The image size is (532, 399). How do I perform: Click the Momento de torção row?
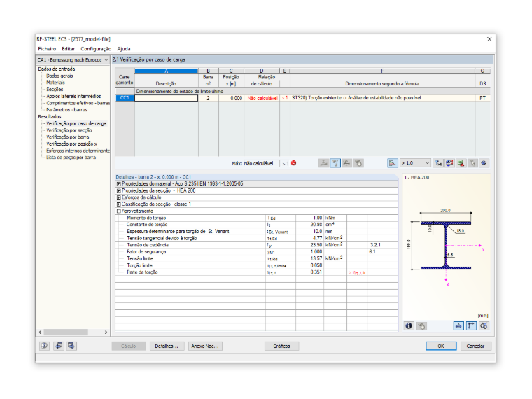tap(256, 218)
